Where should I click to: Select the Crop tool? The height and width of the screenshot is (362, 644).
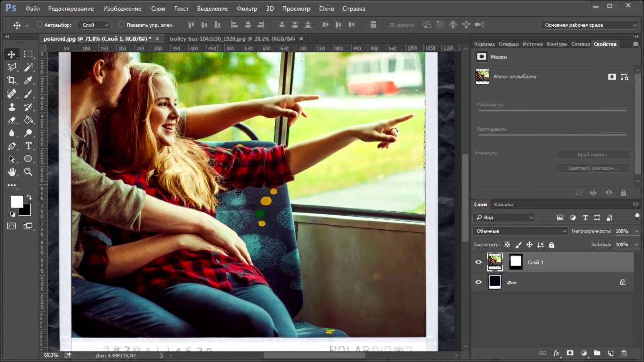11,80
